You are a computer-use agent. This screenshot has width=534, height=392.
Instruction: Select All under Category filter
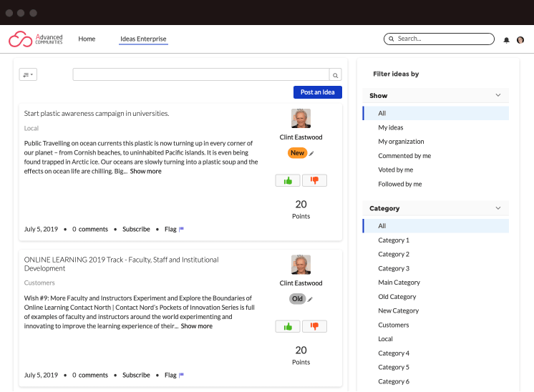(436, 226)
